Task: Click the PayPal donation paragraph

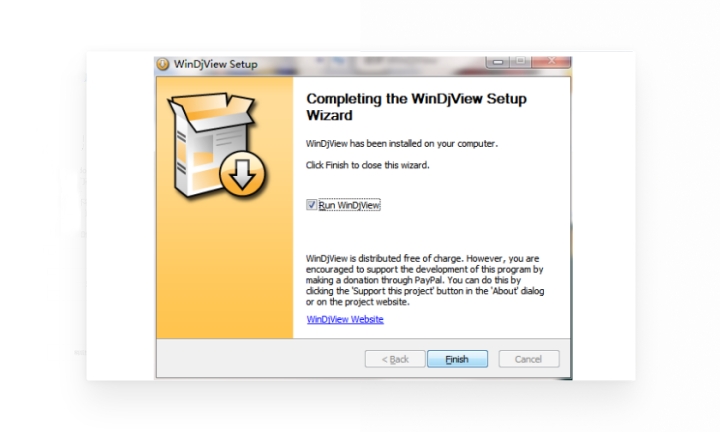Action: point(425,280)
